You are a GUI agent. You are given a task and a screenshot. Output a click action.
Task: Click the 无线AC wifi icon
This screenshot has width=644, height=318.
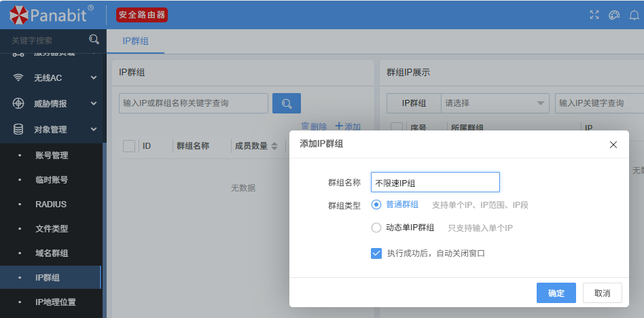[18, 77]
